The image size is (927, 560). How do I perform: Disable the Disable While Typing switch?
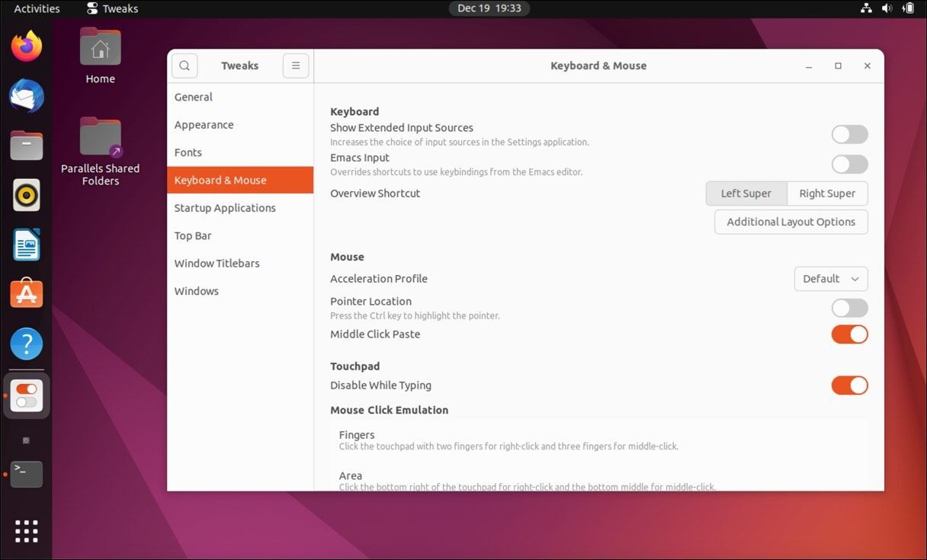849,386
